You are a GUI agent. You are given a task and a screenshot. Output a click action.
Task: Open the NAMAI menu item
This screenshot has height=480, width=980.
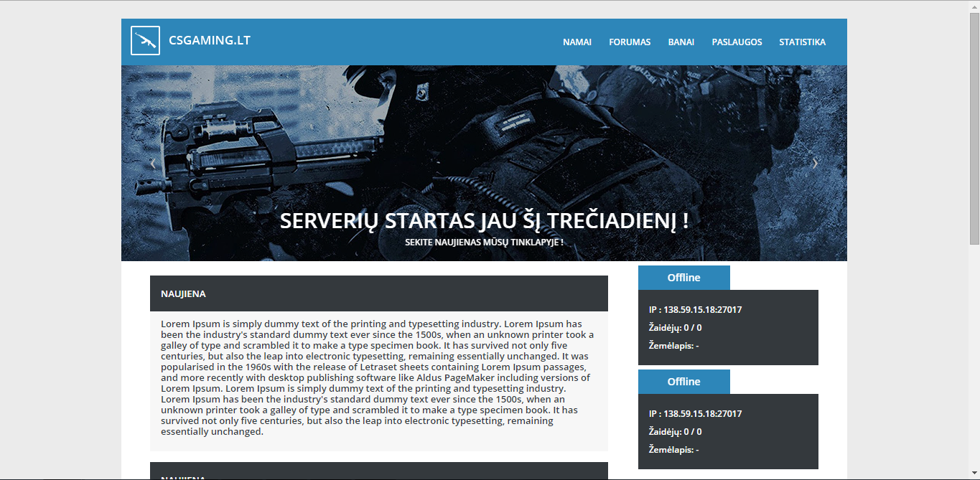click(577, 42)
